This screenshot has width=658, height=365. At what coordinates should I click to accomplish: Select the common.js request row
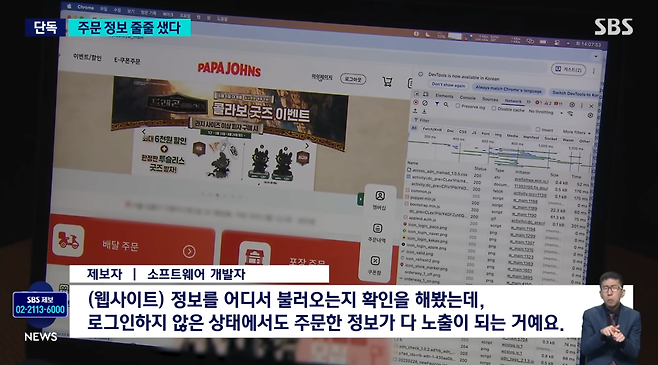pos(421,191)
